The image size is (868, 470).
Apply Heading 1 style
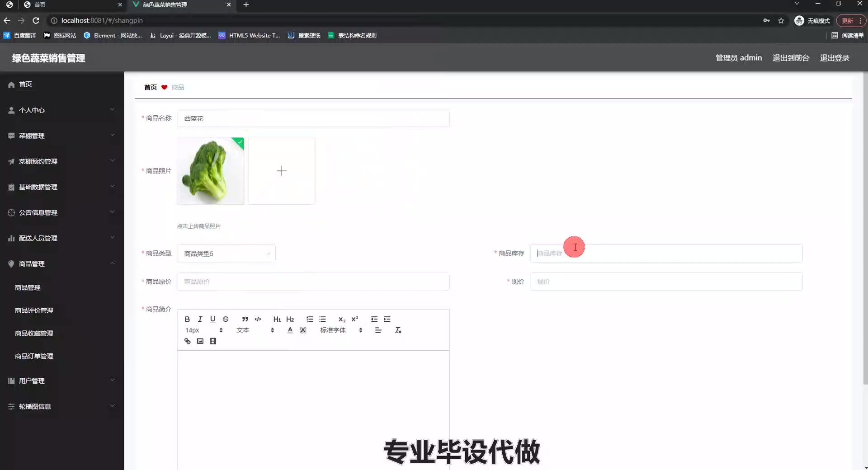[x=277, y=319]
